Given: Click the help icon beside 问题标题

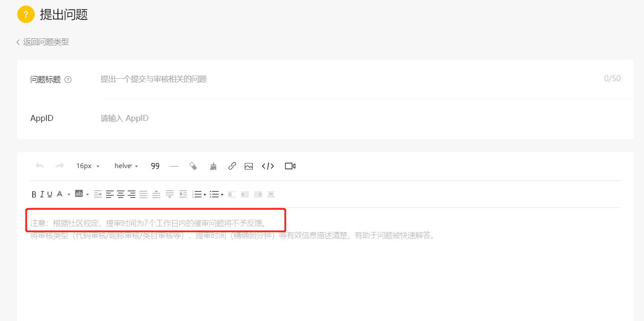Looking at the screenshot, I should coord(68,79).
